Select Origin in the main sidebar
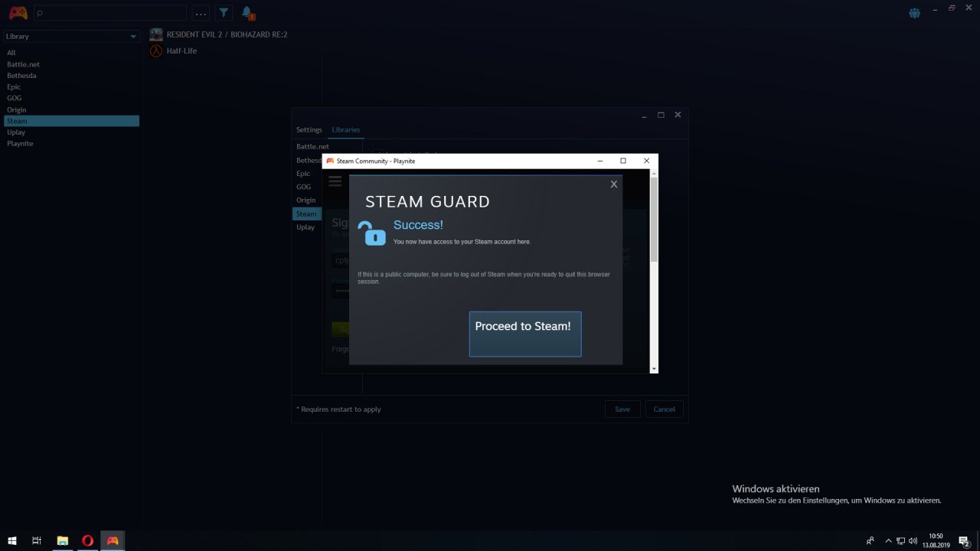 click(x=16, y=109)
